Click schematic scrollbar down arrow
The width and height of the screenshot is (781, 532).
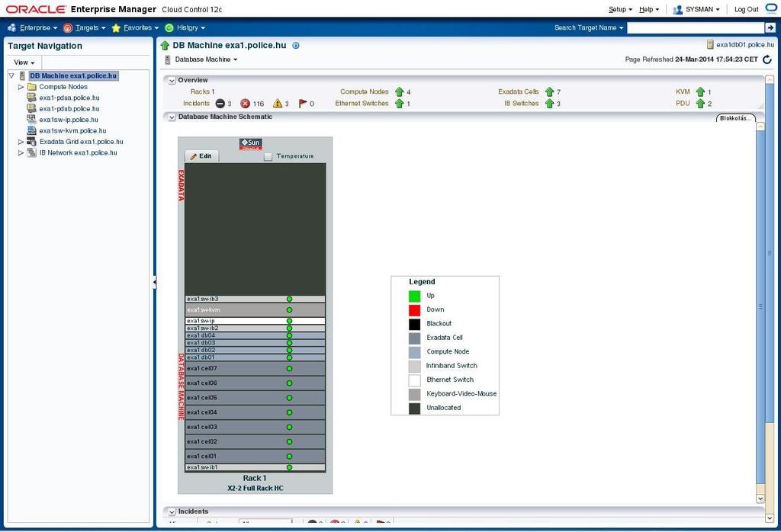click(x=760, y=498)
